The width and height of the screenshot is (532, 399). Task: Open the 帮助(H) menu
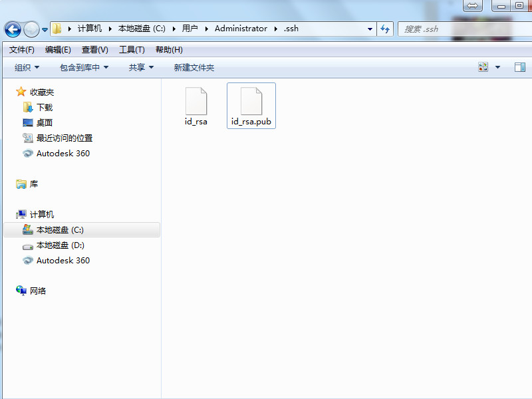pyautogui.click(x=169, y=50)
